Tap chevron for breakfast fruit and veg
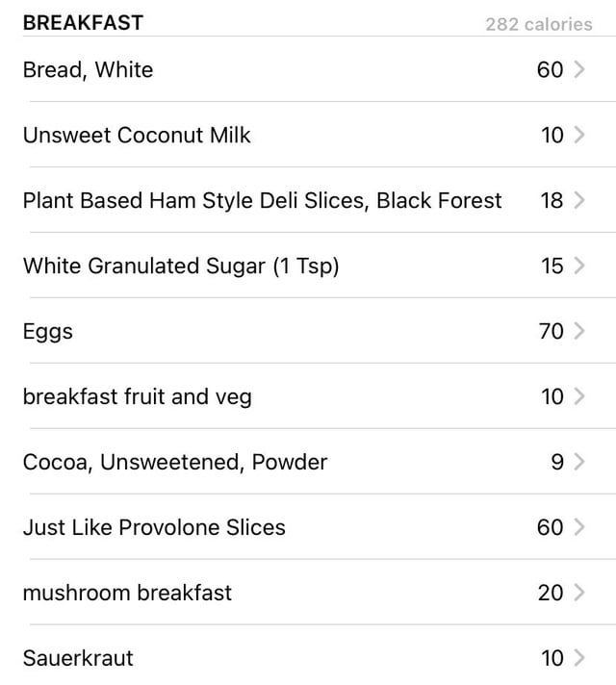Image resolution: width=616 pixels, height=685 pixels. 579,396
